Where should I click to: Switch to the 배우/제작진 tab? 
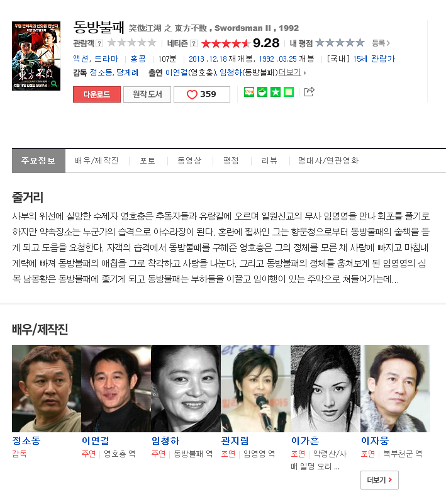[97, 160]
